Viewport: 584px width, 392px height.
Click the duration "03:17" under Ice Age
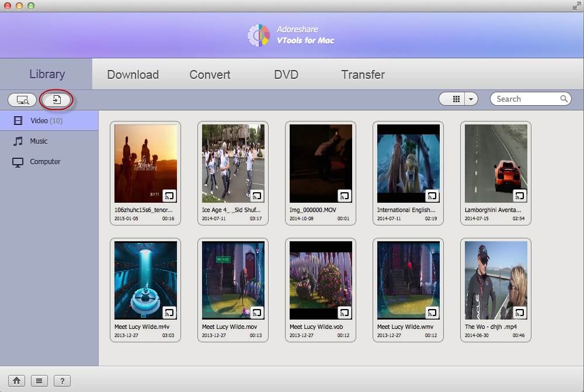[x=256, y=218]
